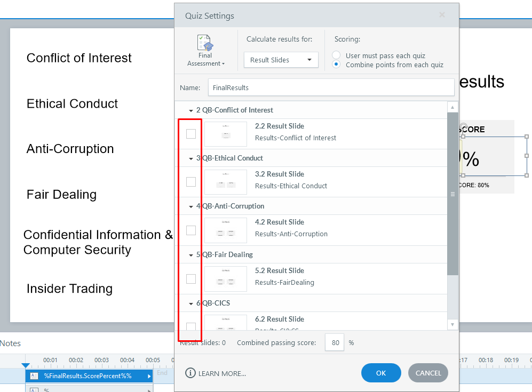Collapse the 4 QB-Anti-Corruption group
Screen dimensions: 532x392
[x=191, y=206]
